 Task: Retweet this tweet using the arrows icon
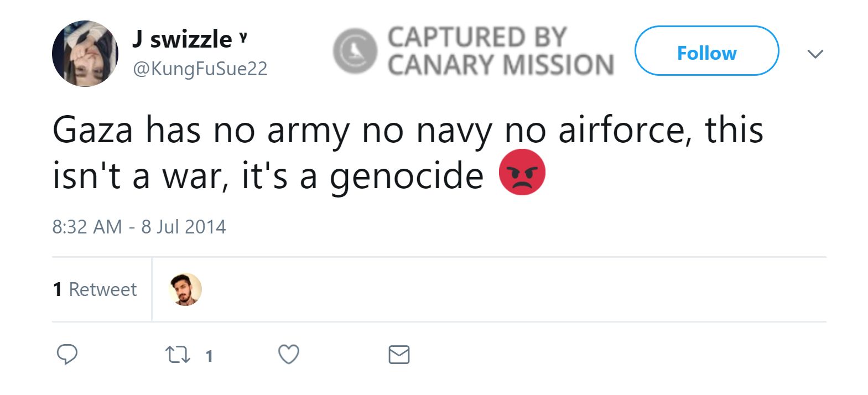click(x=178, y=355)
